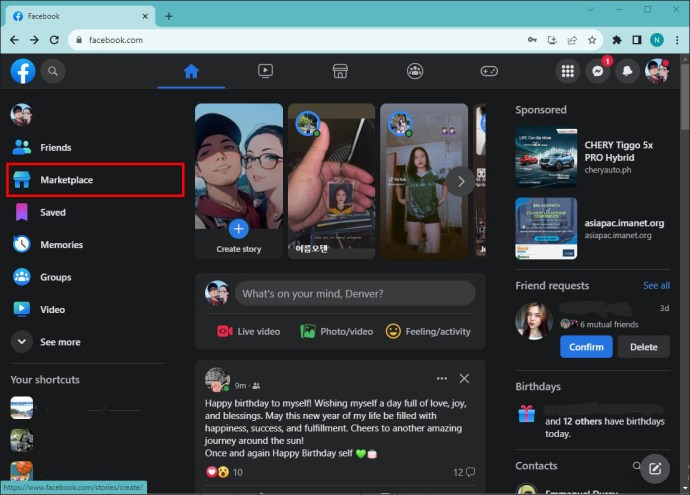The image size is (690, 495).
Task: Bookmark this page with the star
Action: point(592,40)
